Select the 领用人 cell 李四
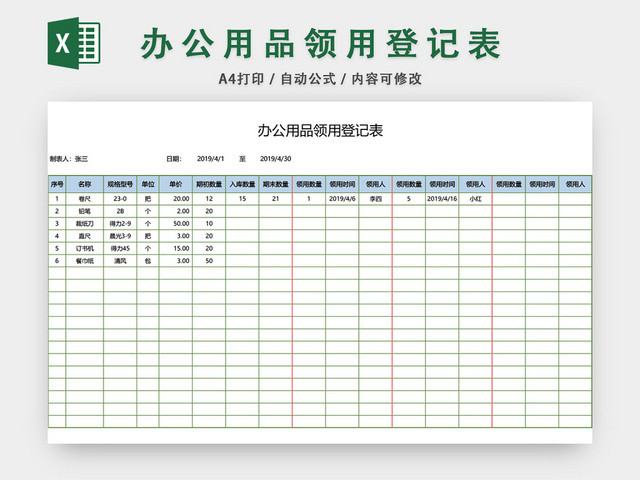The height and width of the screenshot is (480, 640). pyautogui.click(x=376, y=199)
